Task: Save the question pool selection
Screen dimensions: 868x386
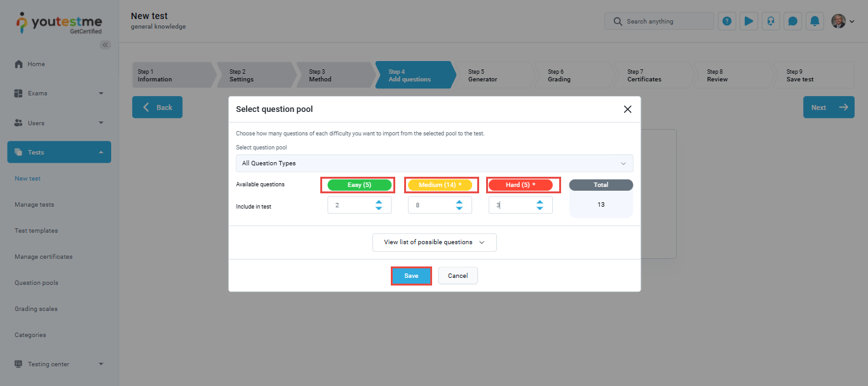Action: point(411,276)
